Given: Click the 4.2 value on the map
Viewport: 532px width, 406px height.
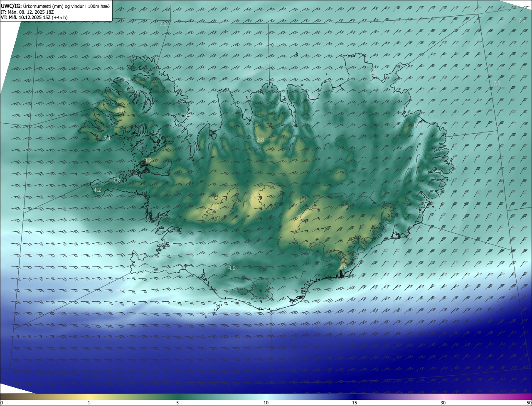Looking at the screenshot, I should [x=97, y=190].
